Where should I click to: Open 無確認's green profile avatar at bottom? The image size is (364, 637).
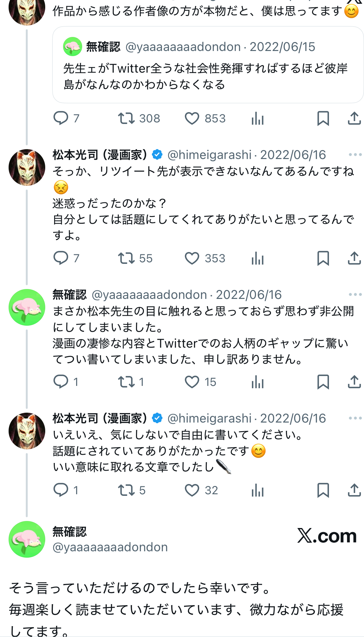point(27,539)
